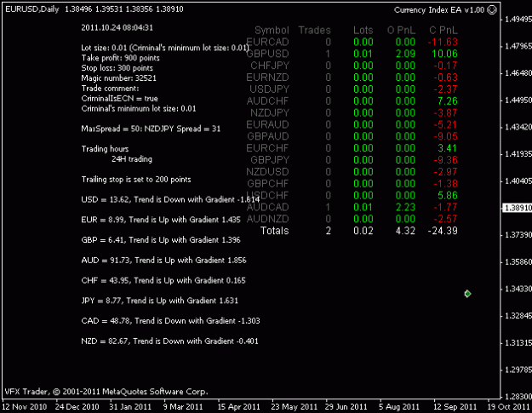The width and height of the screenshot is (532, 413).
Task: Click the Lots column header
Action: [363, 30]
